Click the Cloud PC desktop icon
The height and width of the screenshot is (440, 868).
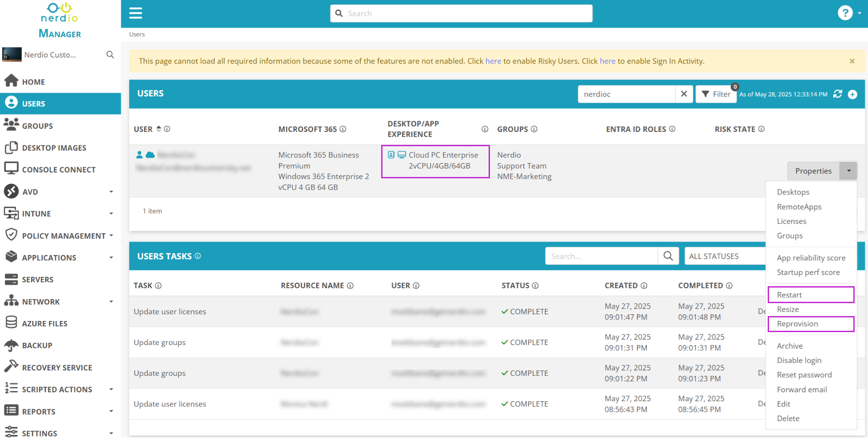click(402, 155)
